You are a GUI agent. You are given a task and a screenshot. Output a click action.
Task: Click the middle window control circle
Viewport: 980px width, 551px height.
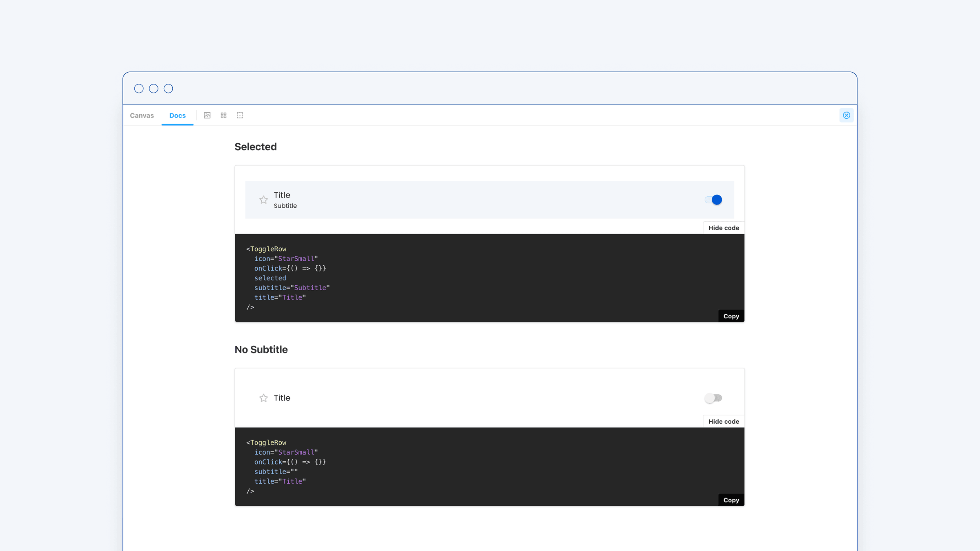[x=154, y=88]
